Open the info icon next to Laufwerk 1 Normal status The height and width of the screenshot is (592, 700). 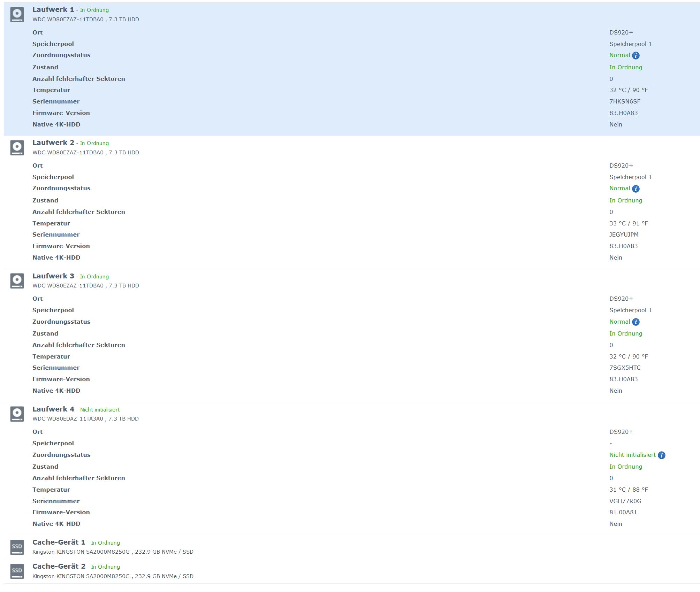tap(636, 55)
